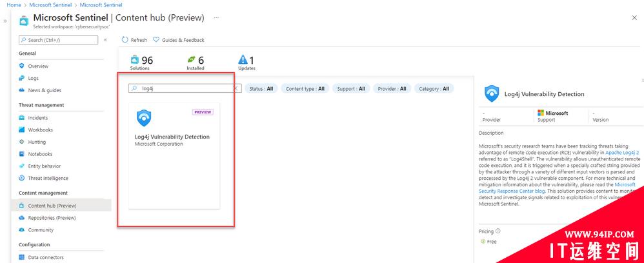Open the Content type : All filter
This screenshot has height=263, width=644.
pos(305,88)
